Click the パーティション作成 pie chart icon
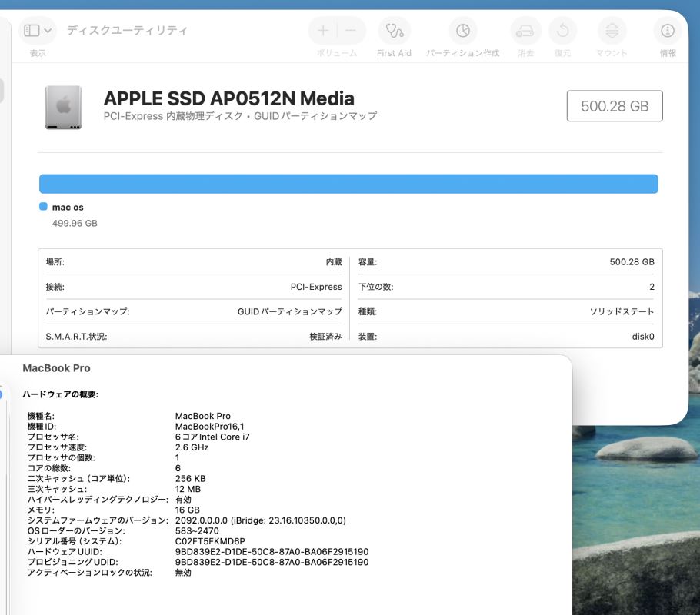Image resolution: width=700 pixels, height=615 pixels. pyautogui.click(x=462, y=31)
